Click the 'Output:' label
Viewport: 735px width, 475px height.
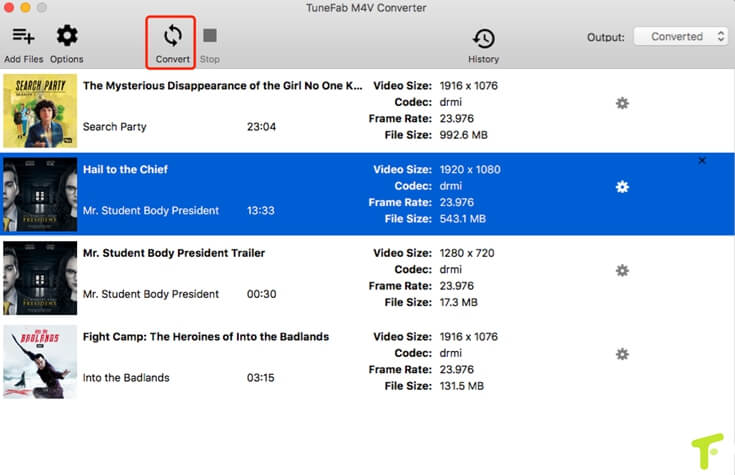[605, 37]
